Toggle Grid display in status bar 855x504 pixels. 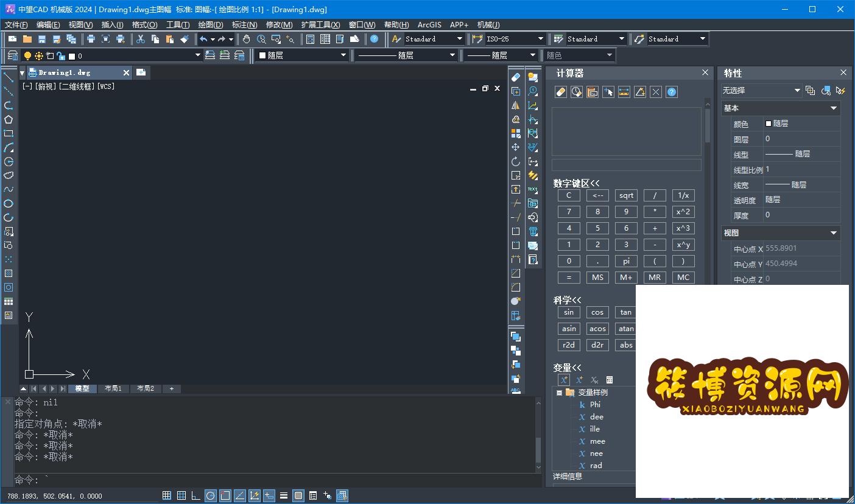pos(181,495)
